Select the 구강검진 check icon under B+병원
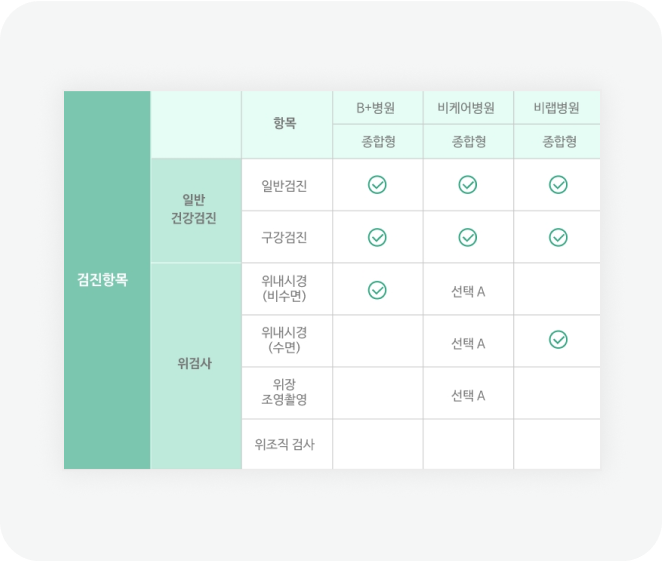The image size is (662, 561). [x=377, y=237]
